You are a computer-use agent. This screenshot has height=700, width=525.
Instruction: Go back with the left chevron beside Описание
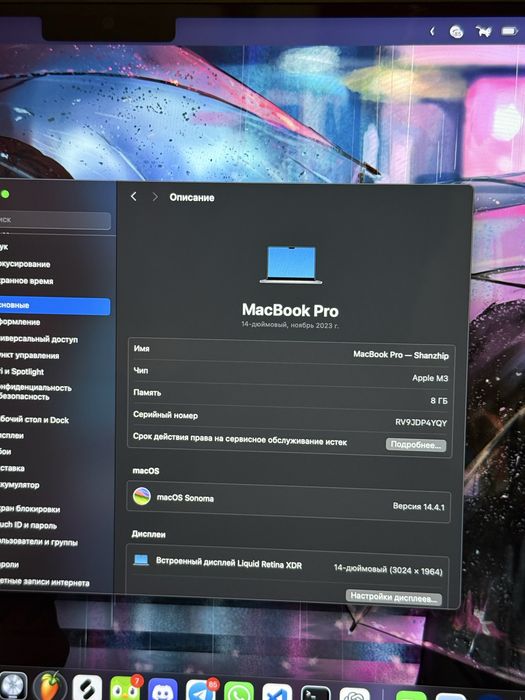pyautogui.click(x=133, y=196)
